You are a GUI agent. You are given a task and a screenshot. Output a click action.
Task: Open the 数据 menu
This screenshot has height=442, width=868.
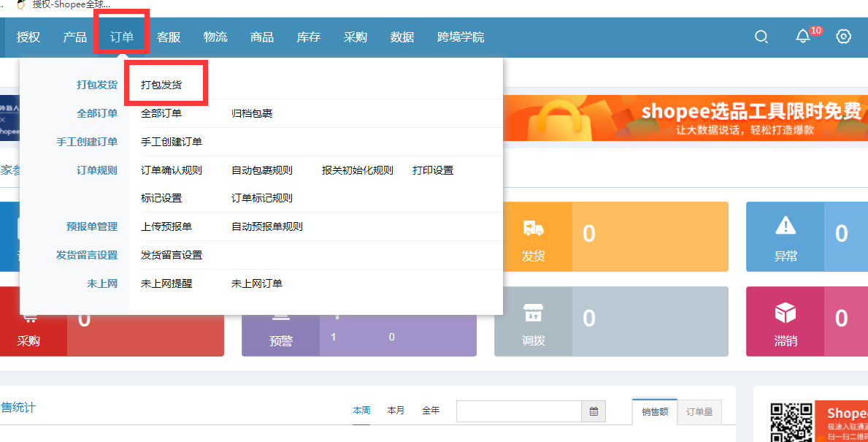[x=402, y=37]
